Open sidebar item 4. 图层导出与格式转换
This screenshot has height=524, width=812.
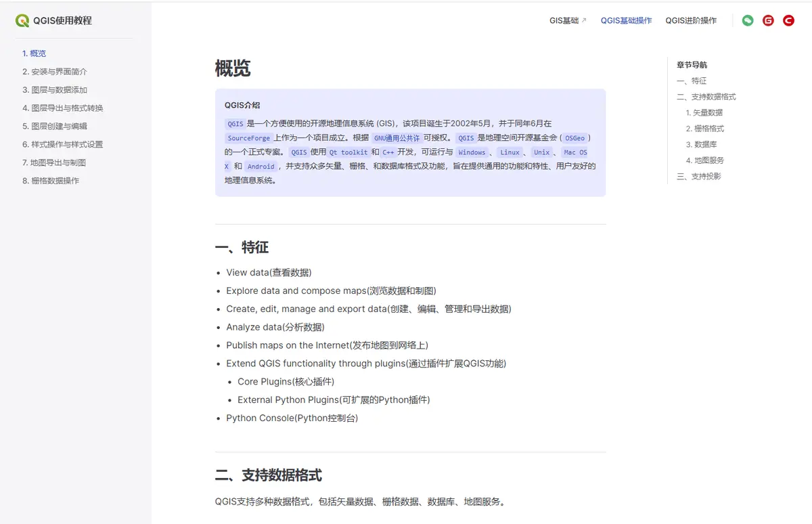[x=62, y=108]
